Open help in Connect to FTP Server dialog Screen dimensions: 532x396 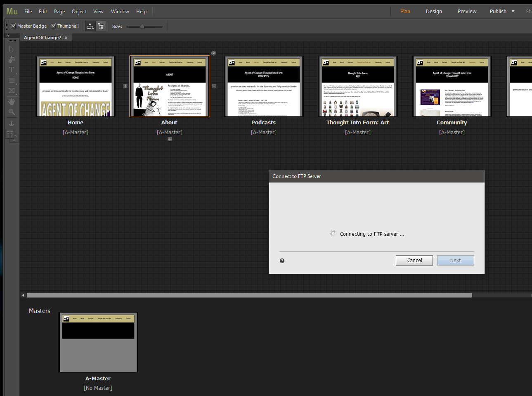point(282,261)
